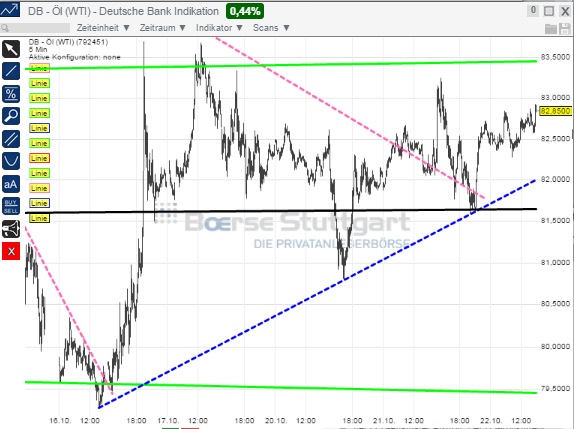Click the 79,5000 price axis label

(x=555, y=388)
